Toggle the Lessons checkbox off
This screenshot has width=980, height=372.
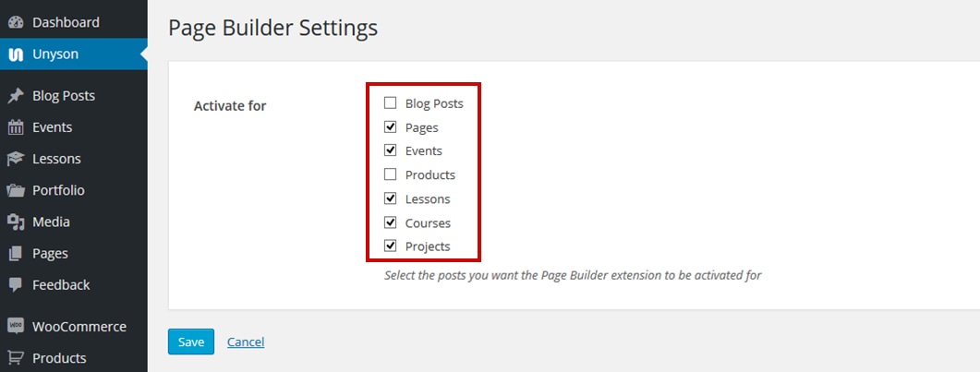(391, 198)
